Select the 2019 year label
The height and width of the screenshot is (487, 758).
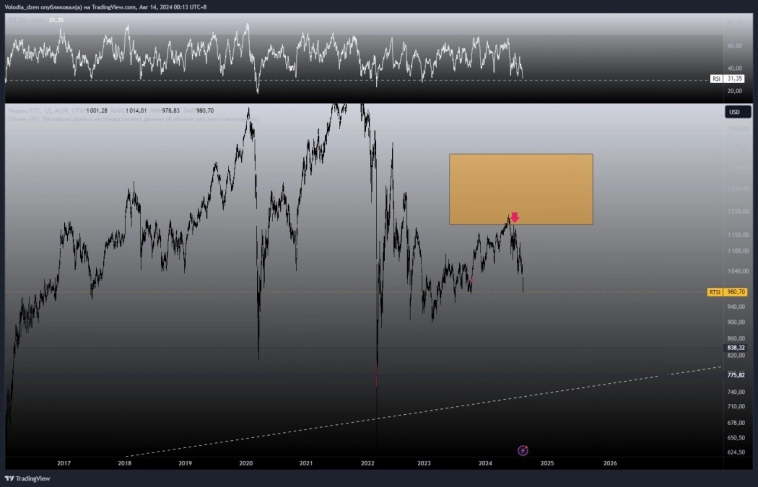tap(185, 463)
